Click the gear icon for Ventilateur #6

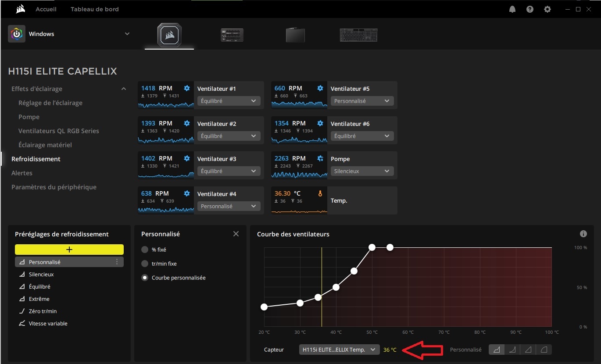tap(320, 123)
